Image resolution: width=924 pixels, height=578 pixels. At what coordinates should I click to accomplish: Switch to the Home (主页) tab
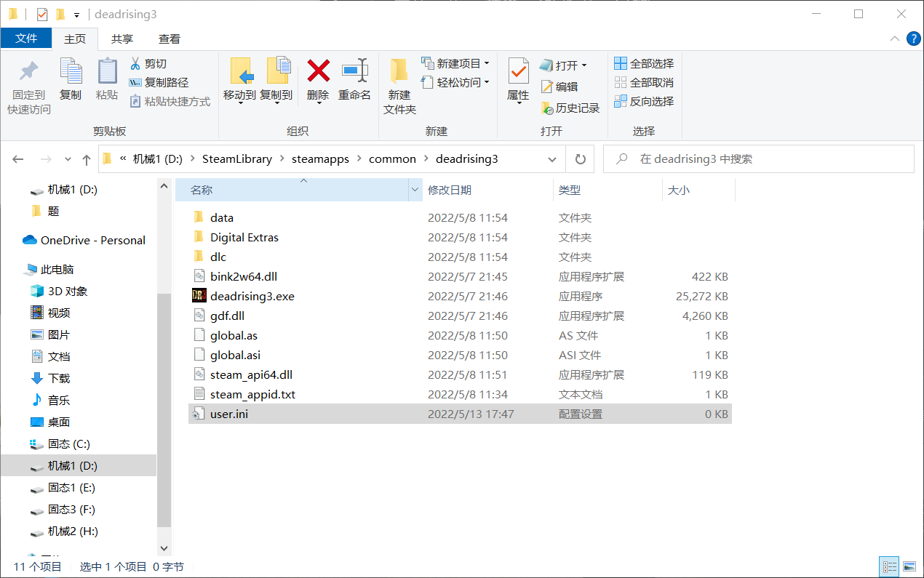[75, 39]
